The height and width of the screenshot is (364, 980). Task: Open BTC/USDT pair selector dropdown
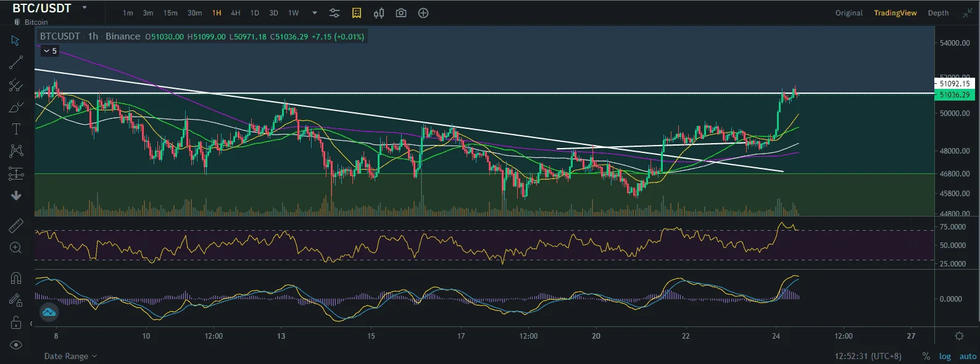point(85,8)
